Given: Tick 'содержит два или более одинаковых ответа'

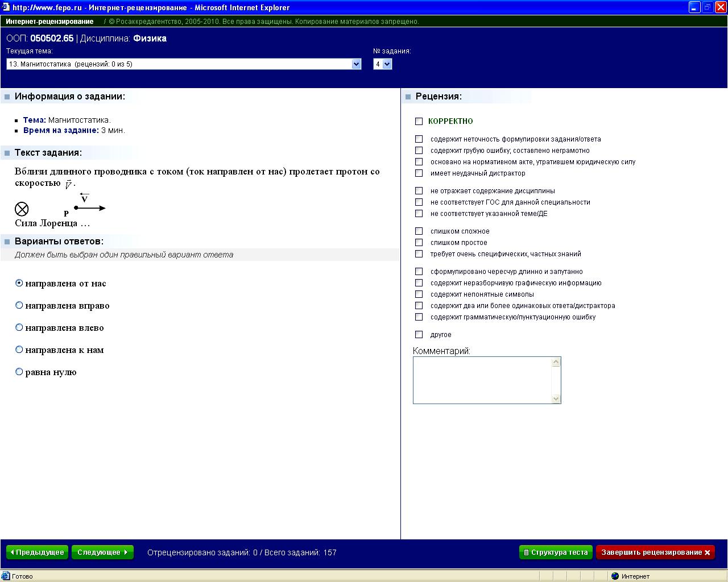Looking at the screenshot, I should point(419,305).
